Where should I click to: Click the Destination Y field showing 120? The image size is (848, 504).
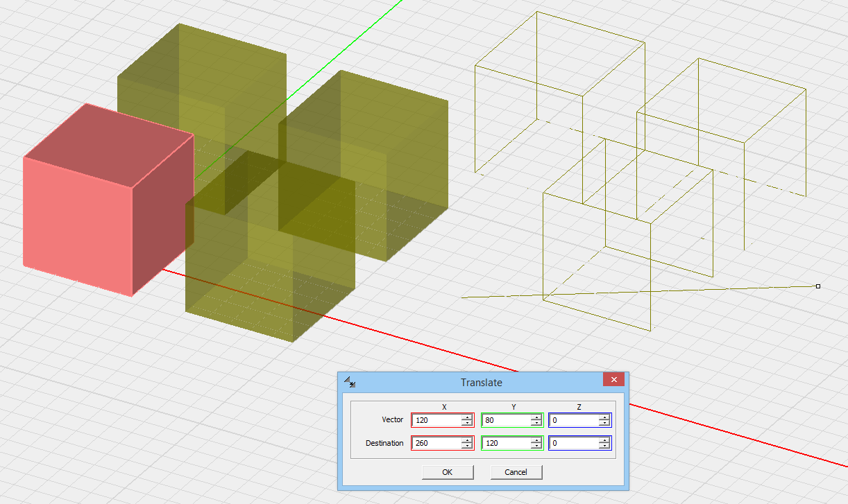pyautogui.click(x=504, y=443)
